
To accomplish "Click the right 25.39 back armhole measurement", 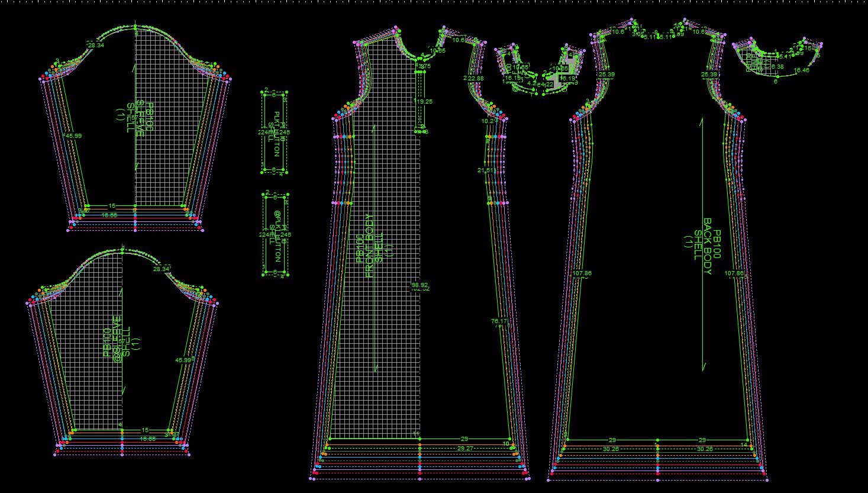I will [x=709, y=75].
